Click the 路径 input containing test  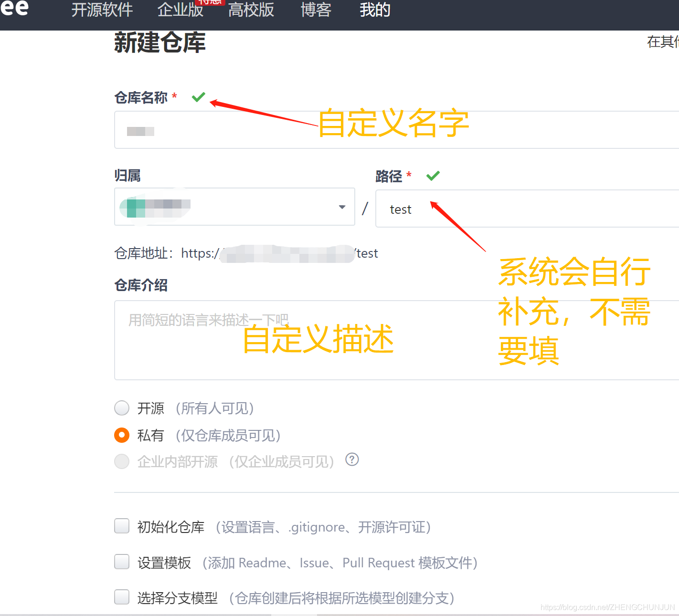coord(527,209)
